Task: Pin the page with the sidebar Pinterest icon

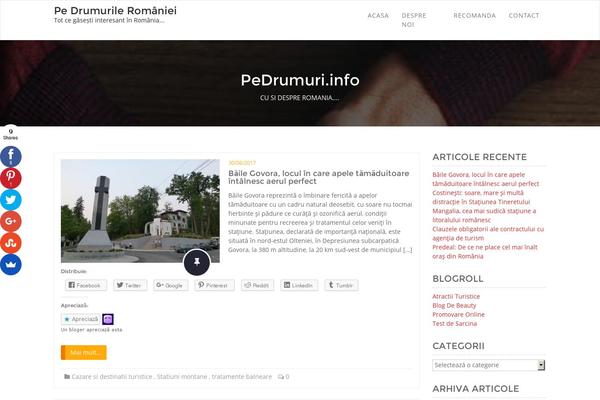Action: point(11,178)
